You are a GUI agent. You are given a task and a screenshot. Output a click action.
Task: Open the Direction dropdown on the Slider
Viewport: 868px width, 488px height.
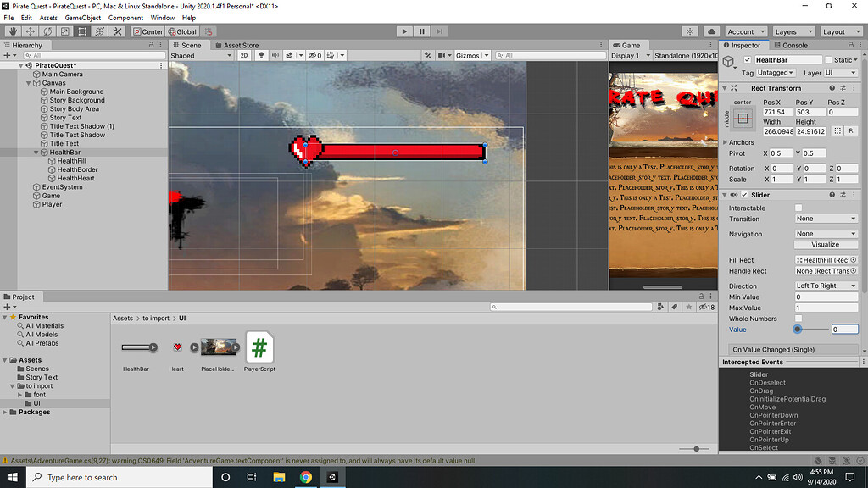(825, 286)
